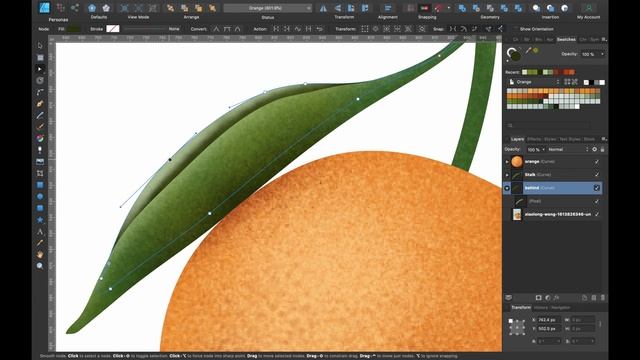Image resolution: width=640 pixels, height=360 pixels.
Task: Convert node to Smart type
Action: (238, 29)
